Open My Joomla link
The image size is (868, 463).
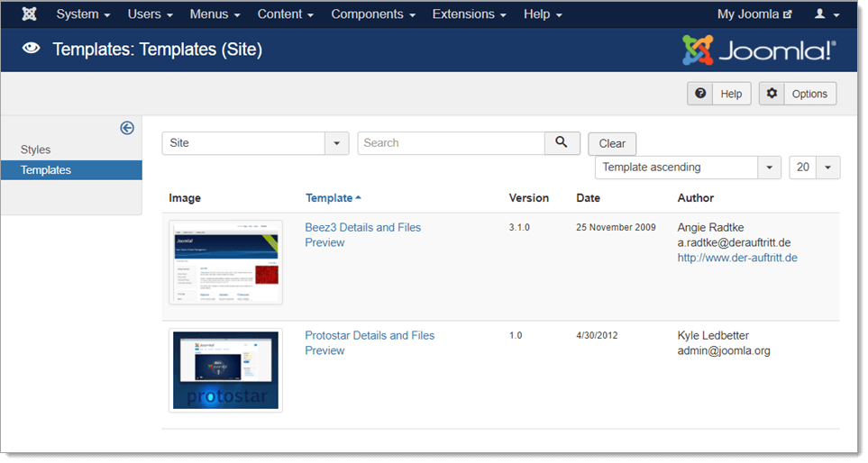pos(754,14)
